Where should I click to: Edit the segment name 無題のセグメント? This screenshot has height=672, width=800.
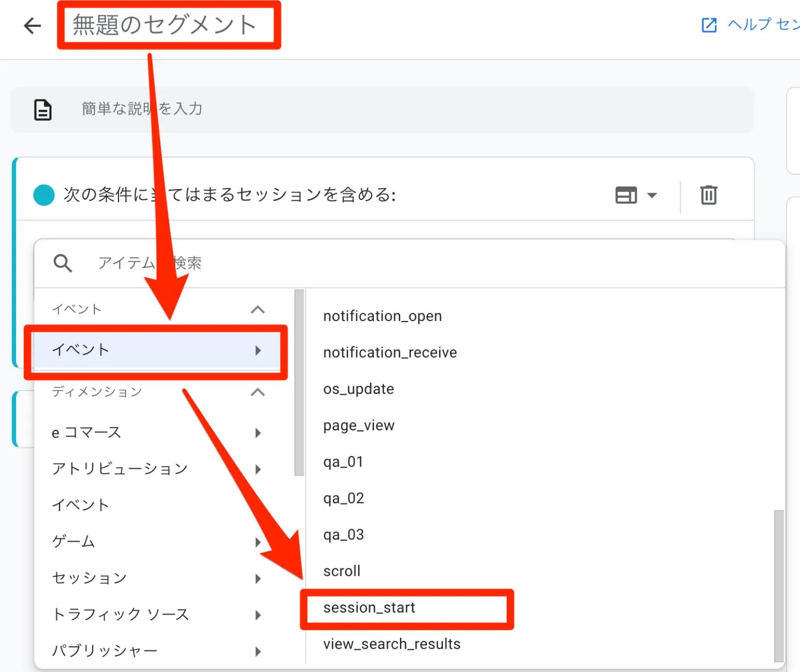(165, 25)
